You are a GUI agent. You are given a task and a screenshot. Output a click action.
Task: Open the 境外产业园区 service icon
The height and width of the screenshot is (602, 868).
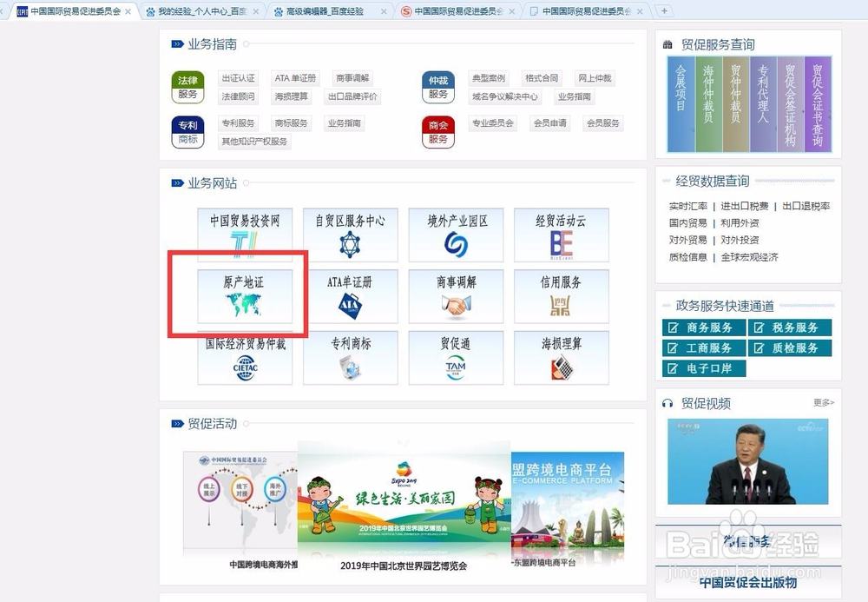(x=456, y=235)
